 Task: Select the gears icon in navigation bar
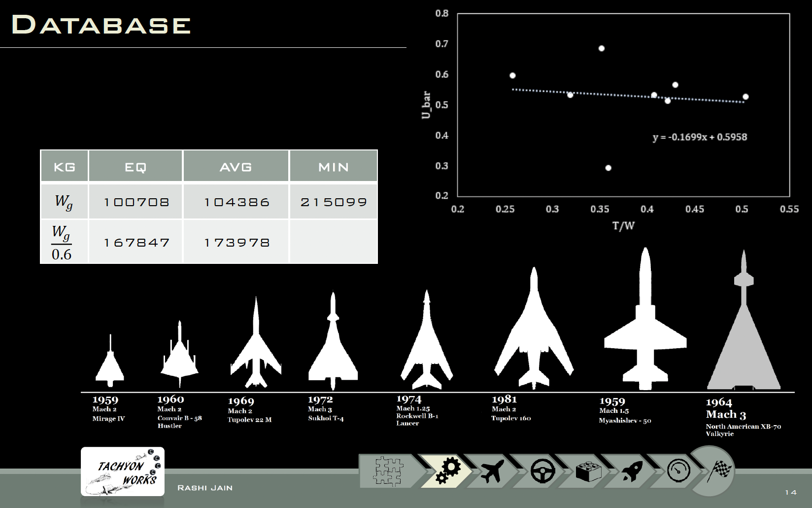[x=447, y=471]
